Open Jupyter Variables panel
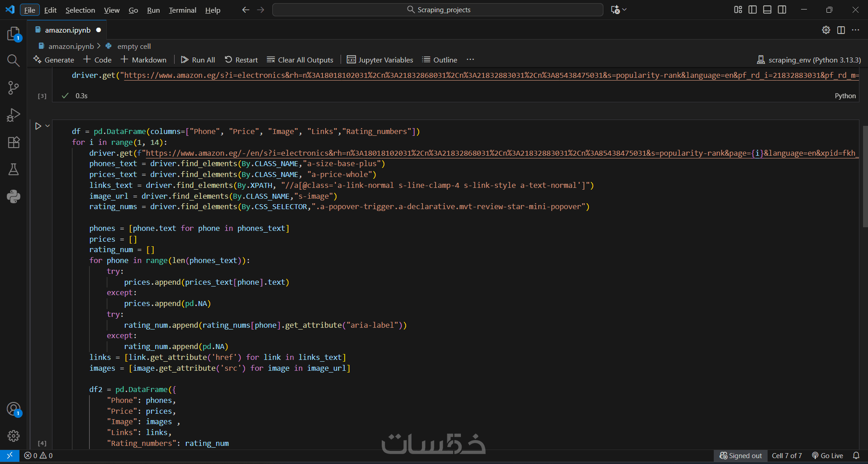Screen dimensions: 868x464 pyautogui.click(x=380, y=60)
